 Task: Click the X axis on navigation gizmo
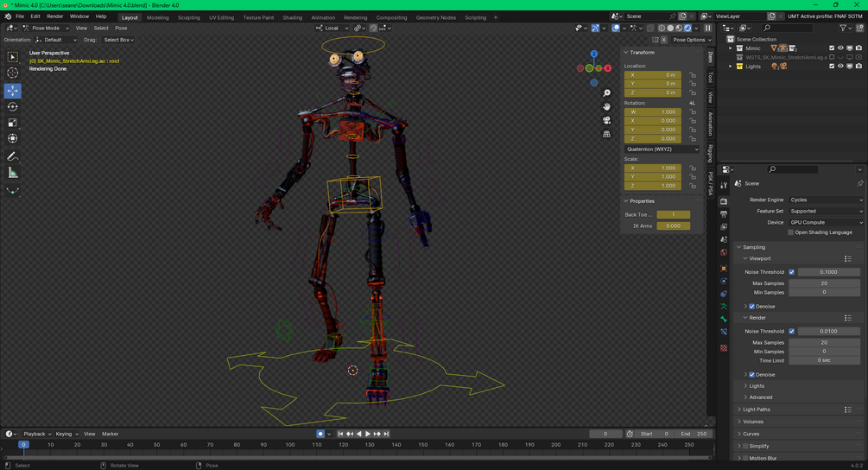[608, 68]
